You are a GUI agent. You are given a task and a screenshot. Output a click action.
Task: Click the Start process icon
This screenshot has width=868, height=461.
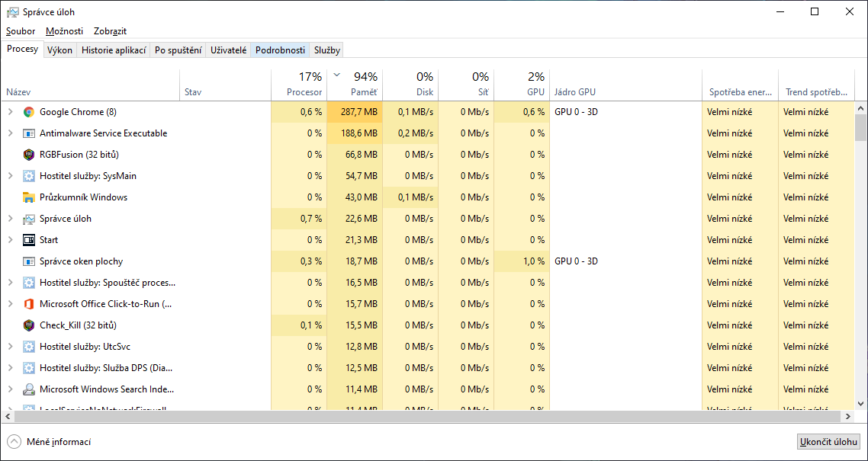point(29,240)
